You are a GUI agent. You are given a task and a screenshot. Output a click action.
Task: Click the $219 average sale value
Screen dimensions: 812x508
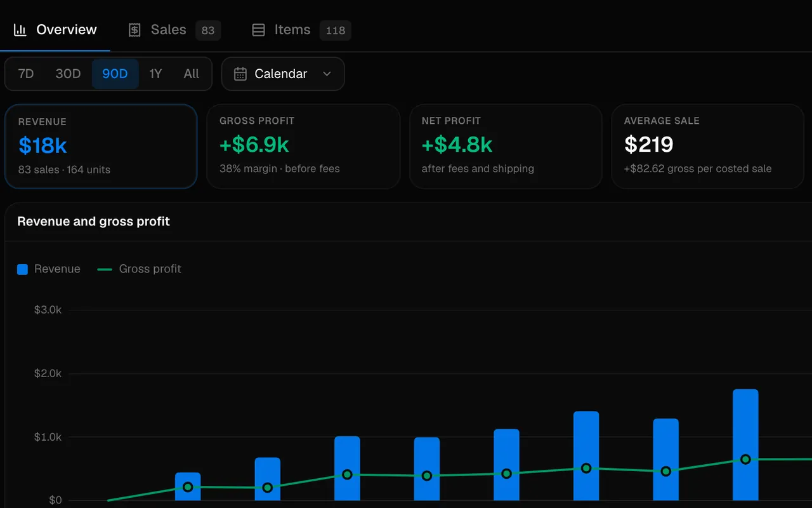pos(648,144)
